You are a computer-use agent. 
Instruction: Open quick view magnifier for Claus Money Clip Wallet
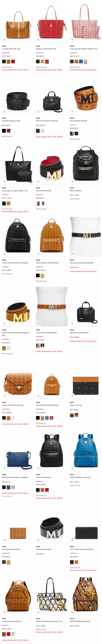click(4, 540)
